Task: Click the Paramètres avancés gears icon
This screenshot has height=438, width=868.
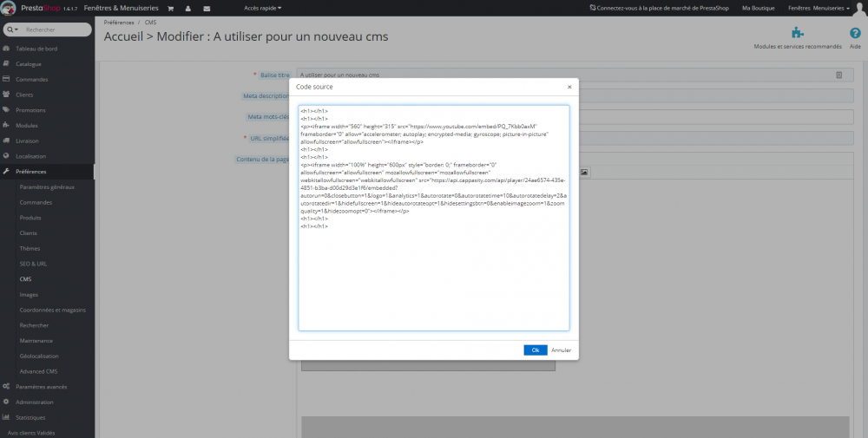Action: click(6, 387)
